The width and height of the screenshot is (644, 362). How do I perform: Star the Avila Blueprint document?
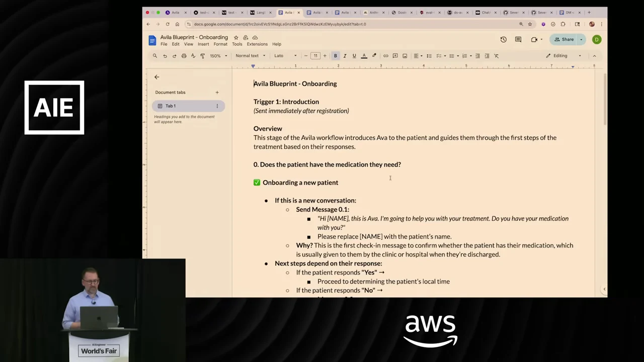(x=236, y=37)
